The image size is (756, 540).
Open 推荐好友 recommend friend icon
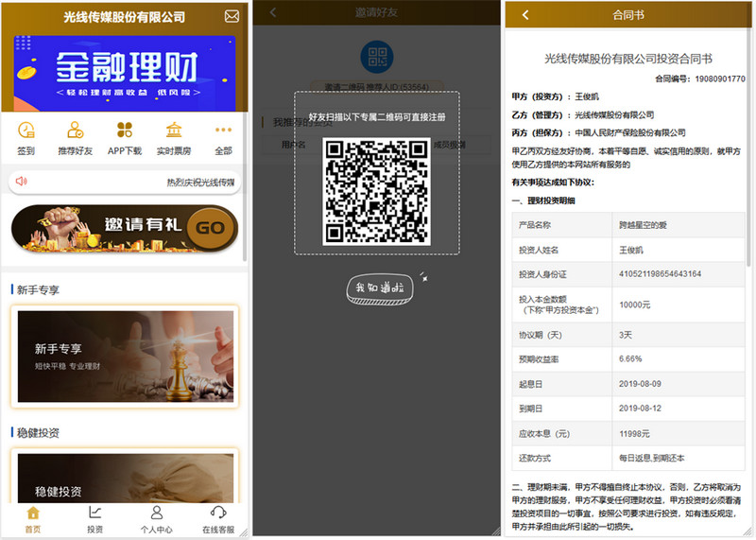click(76, 130)
